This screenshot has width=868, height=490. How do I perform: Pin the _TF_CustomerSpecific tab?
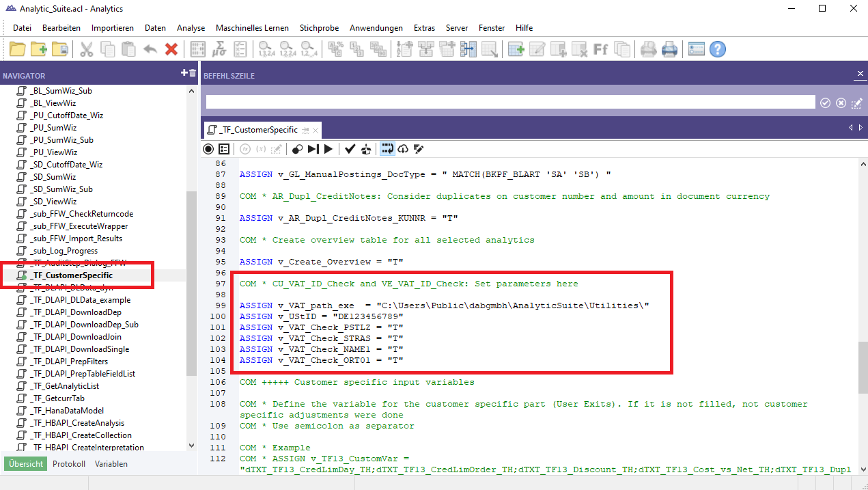[306, 130]
